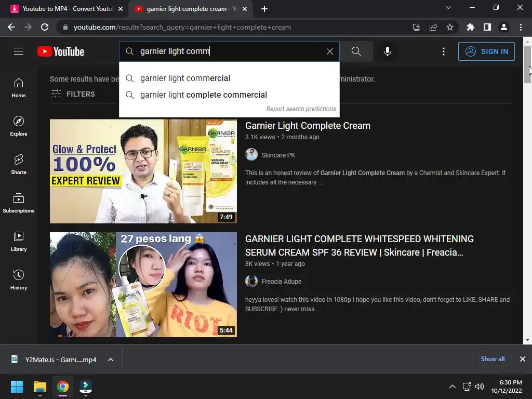
Task: Click the SIGN IN button
Action: 486,51
